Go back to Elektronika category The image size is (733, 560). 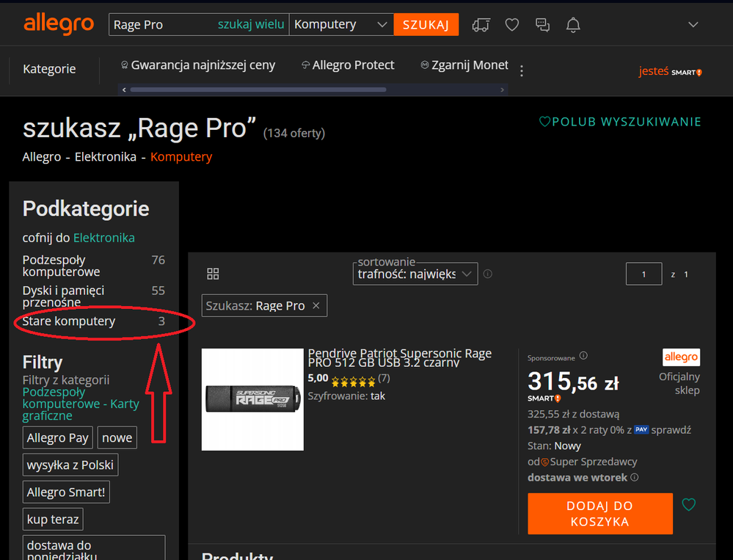point(103,238)
